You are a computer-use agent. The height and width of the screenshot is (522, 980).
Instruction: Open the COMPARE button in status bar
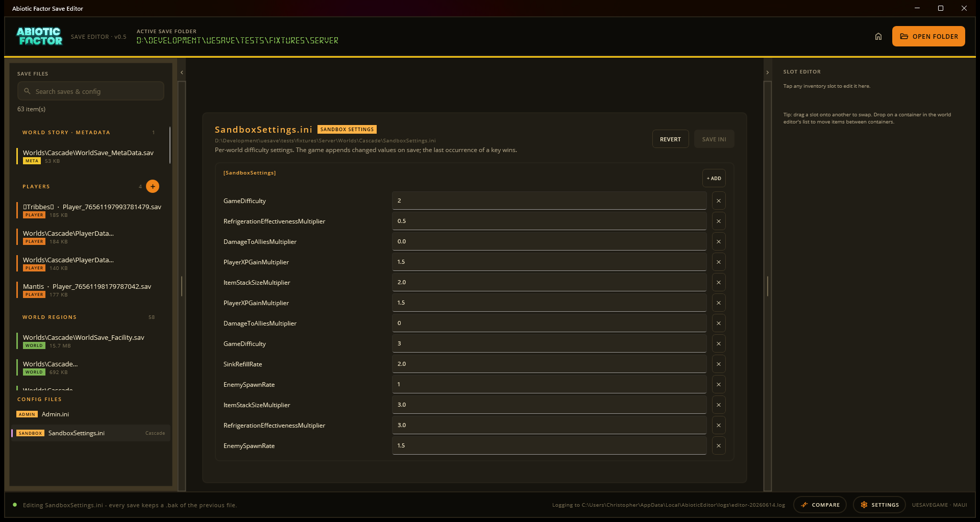pyautogui.click(x=820, y=505)
